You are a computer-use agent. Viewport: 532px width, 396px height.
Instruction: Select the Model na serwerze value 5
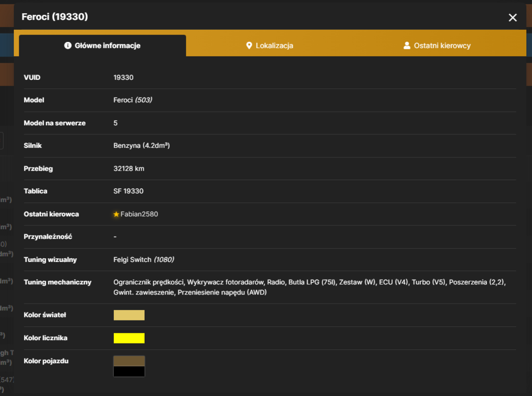click(x=115, y=123)
